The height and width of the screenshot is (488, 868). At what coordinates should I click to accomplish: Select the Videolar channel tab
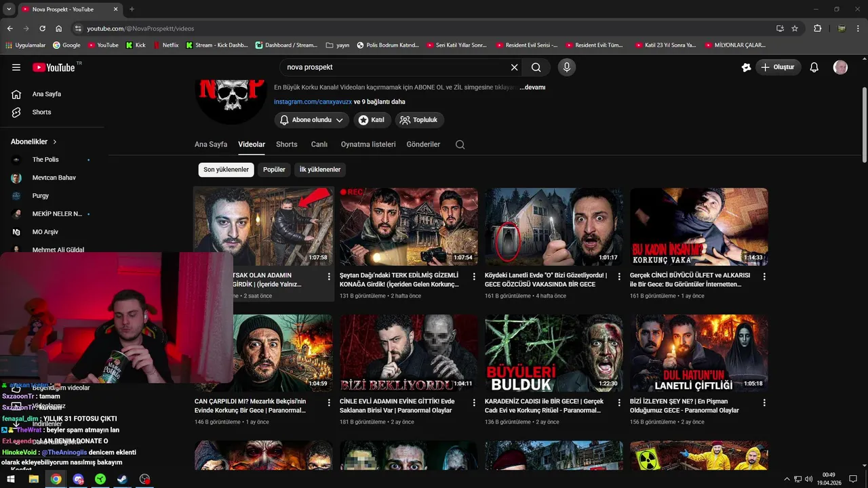click(x=252, y=144)
